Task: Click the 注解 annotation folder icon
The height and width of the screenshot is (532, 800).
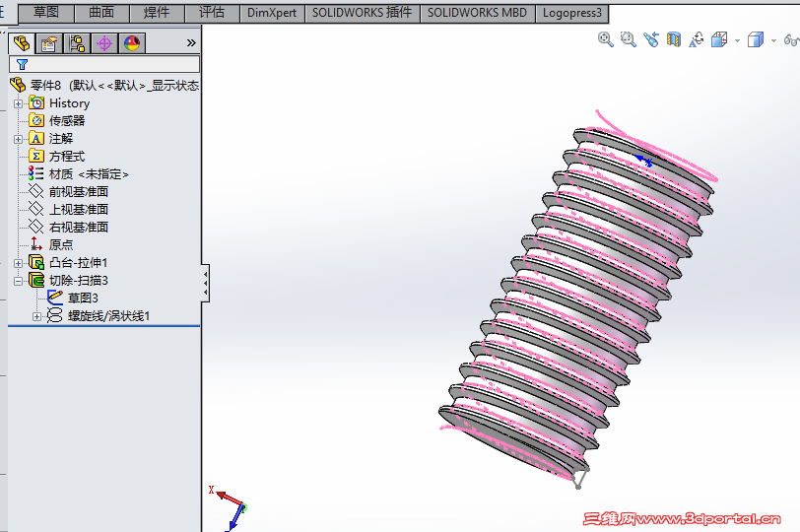Action: 36,139
